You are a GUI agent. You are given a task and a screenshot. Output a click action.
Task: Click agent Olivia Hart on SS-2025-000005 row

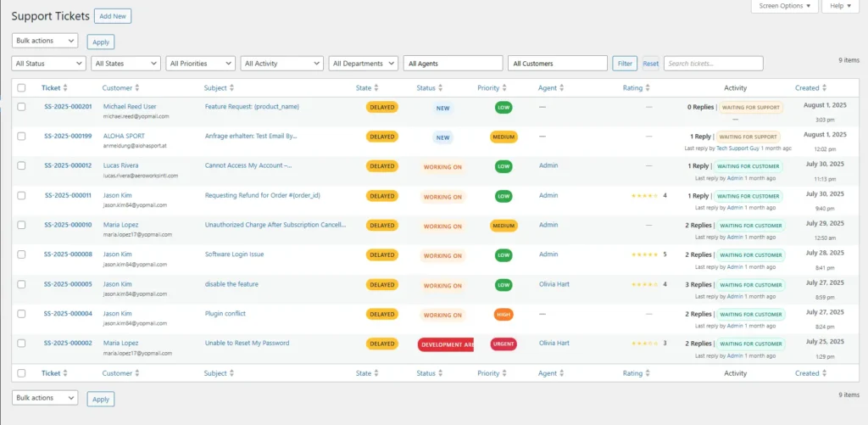(x=554, y=283)
